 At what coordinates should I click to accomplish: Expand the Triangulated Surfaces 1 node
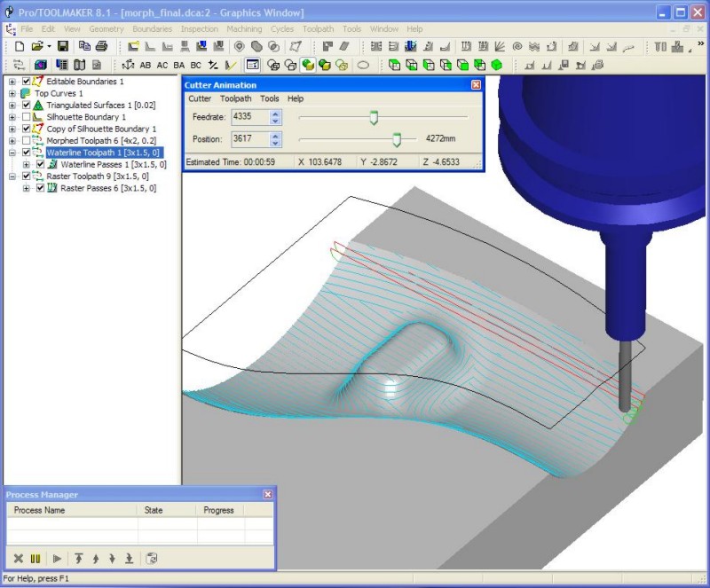(x=12, y=105)
